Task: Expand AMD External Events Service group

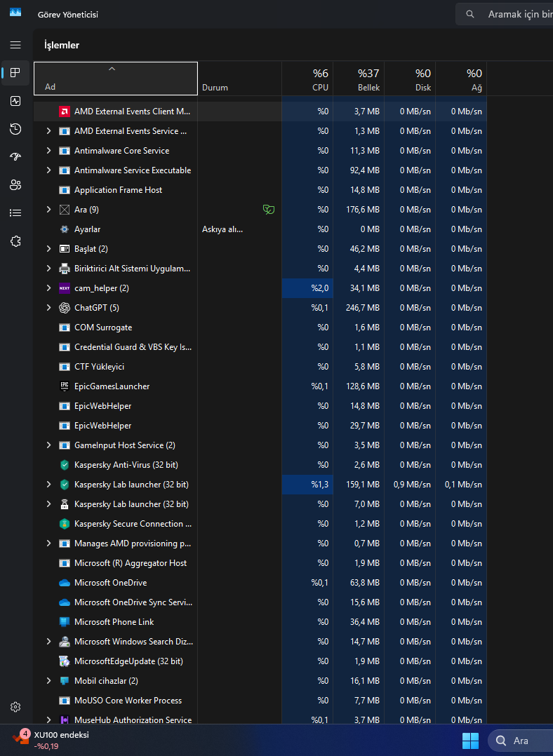Action: point(48,130)
